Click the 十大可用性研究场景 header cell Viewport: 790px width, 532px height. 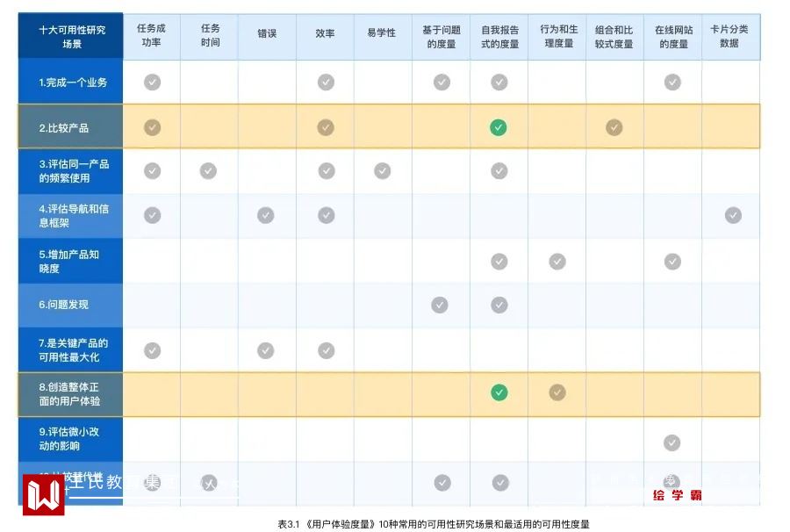pyautogui.click(x=71, y=36)
